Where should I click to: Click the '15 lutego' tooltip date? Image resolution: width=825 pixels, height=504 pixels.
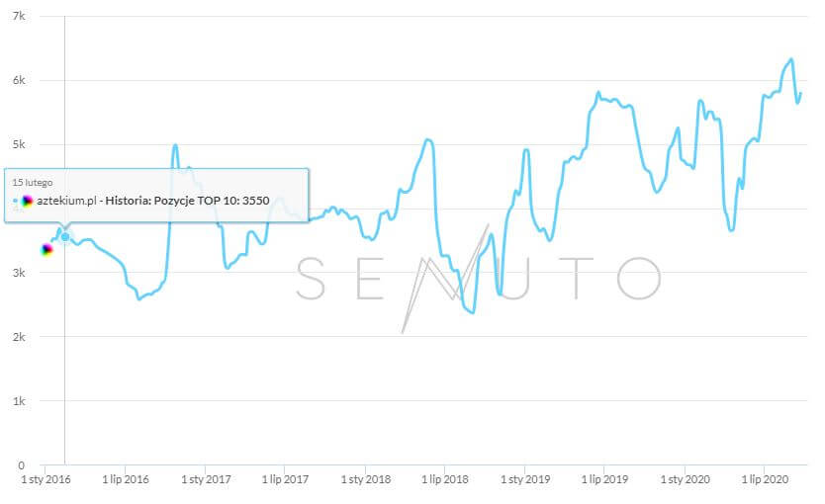(x=32, y=182)
